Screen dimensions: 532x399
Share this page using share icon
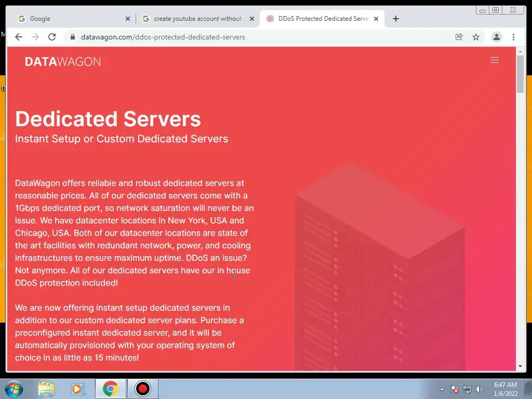[x=459, y=37]
